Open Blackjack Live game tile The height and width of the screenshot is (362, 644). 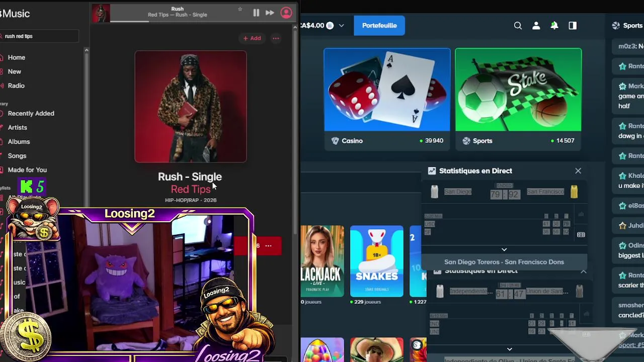322,261
